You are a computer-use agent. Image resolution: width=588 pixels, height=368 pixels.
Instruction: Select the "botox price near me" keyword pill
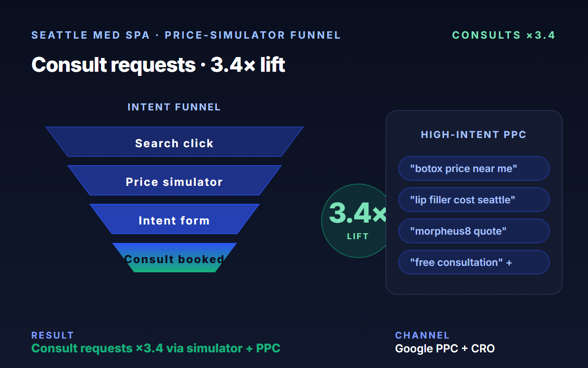click(x=474, y=168)
